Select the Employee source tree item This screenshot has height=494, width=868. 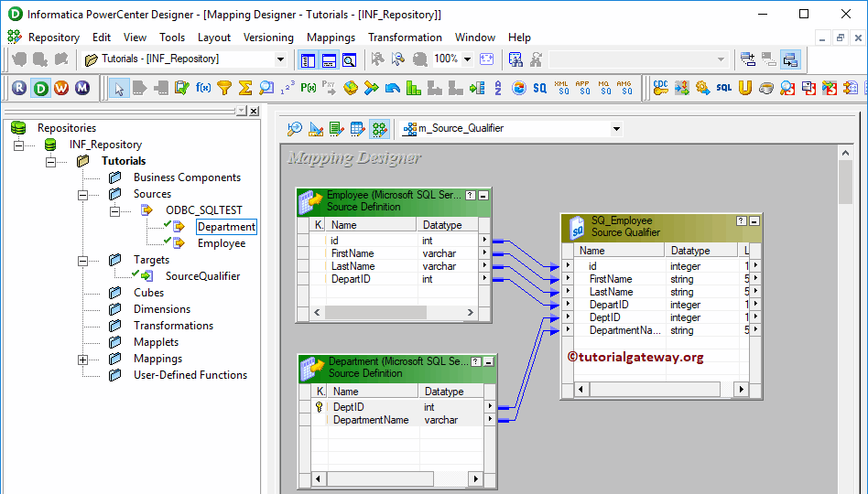tap(222, 243)
